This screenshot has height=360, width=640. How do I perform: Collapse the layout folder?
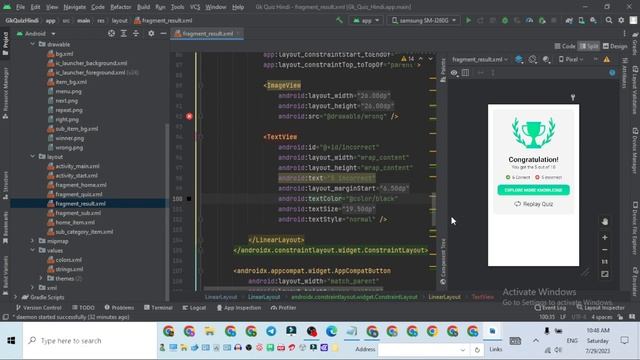pyautogui.click(x=33, y=157)
